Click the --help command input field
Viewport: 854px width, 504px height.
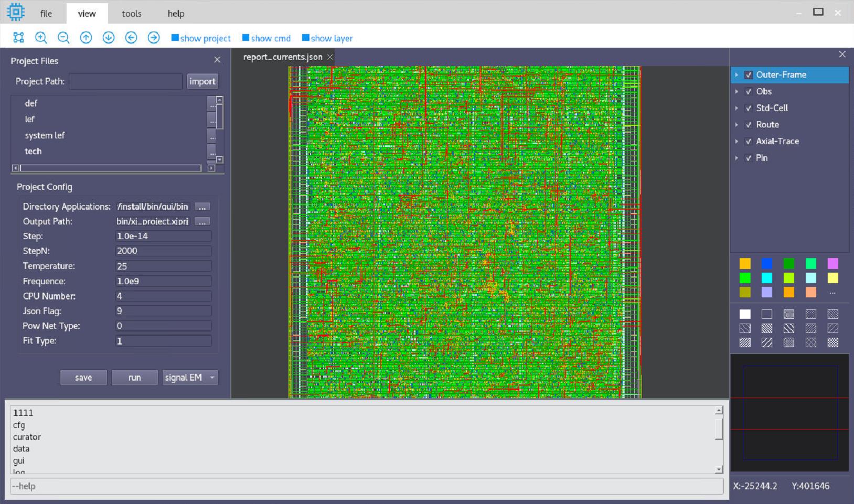tap(367, 486)
